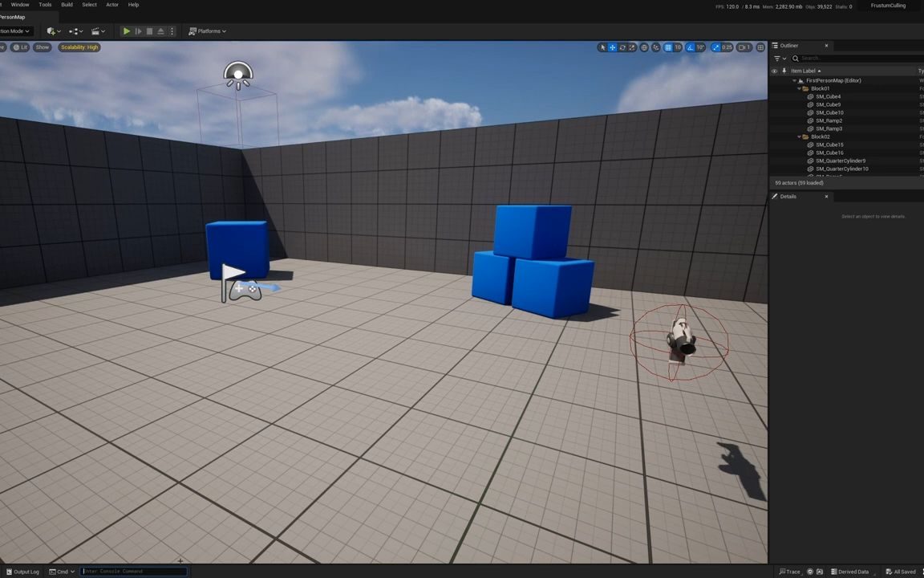Open Sequencer via the clapperboard cinematics icon

pyautogui.click(x=96, y=31)
